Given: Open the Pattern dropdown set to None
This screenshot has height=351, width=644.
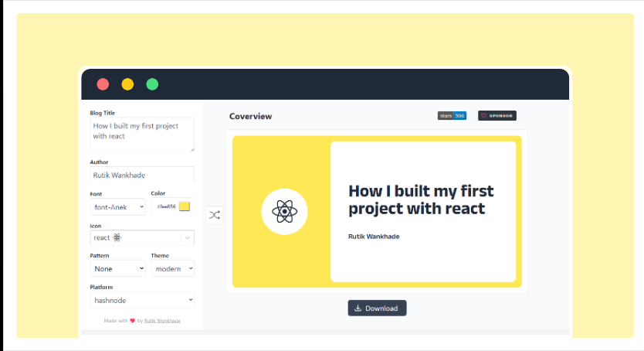Looking at the screenshot, I should click(x=117, y=269).
